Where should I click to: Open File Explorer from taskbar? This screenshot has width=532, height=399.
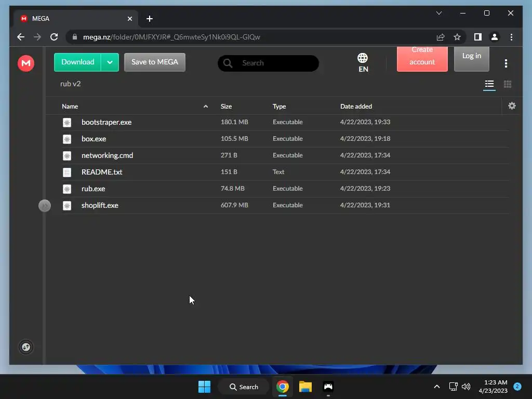(305, 387)
